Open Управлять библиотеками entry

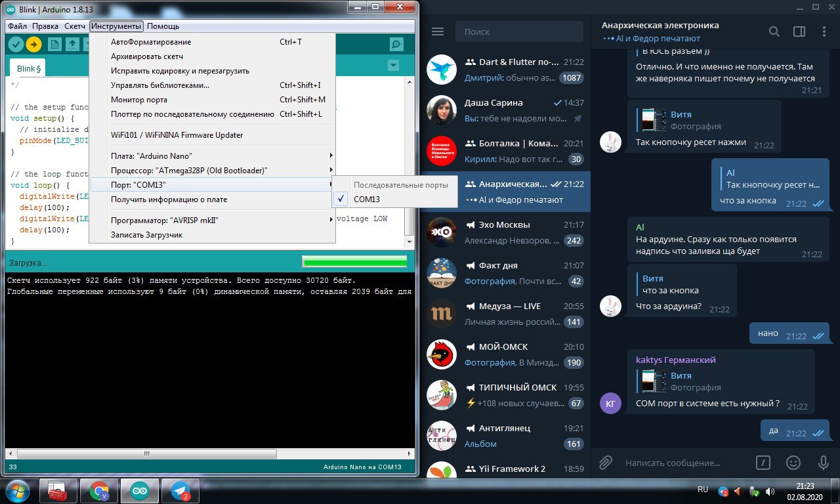(x=212, y=85)
